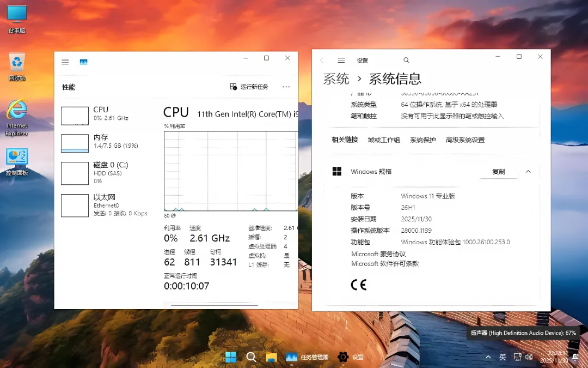Image resolution: width=588 pixels, height=368 pixels.
Task: Click the speaker volume tray icon
Action: click(529, 357)
